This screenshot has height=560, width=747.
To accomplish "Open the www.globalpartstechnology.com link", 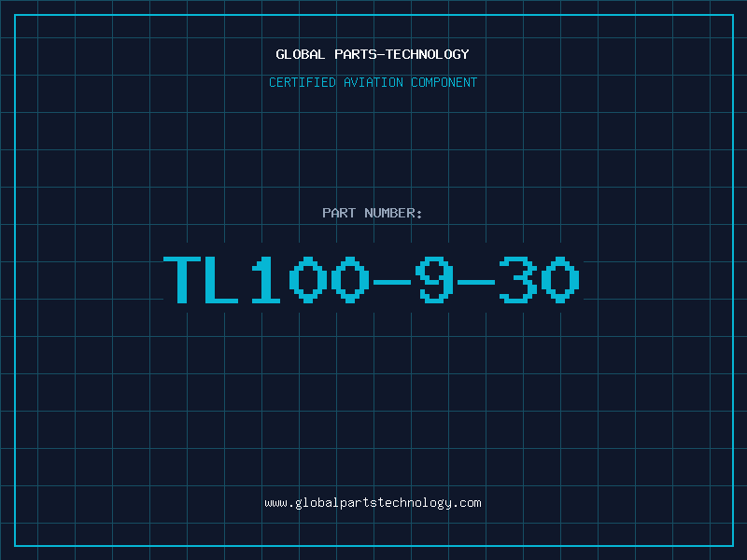I will [373, 503].
